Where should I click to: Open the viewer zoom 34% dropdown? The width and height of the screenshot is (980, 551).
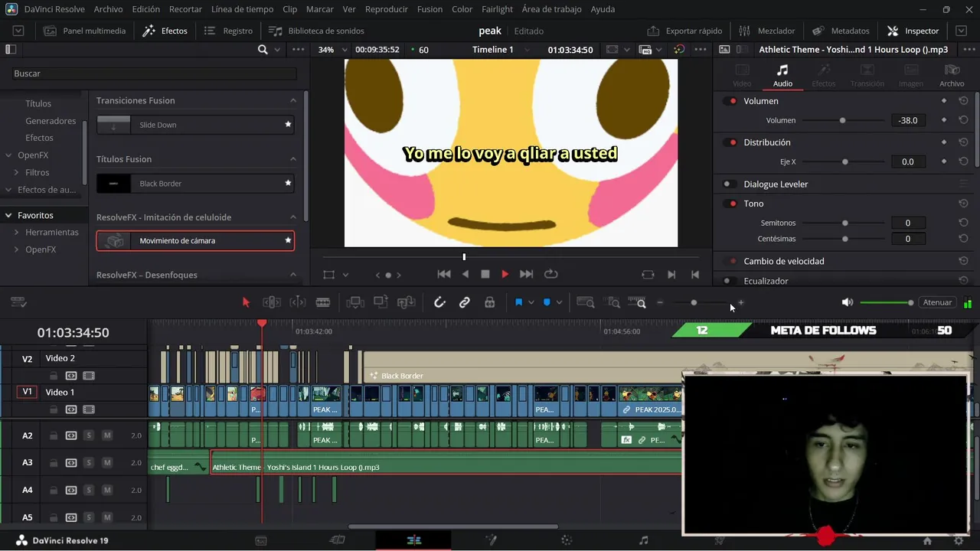(333, 49)
